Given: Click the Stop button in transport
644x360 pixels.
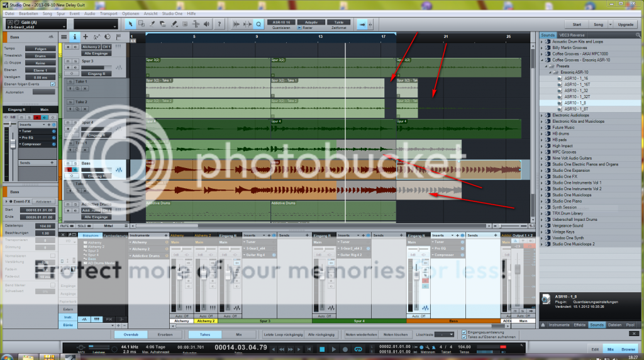Looking at the screenshot, I should [322, 349].
